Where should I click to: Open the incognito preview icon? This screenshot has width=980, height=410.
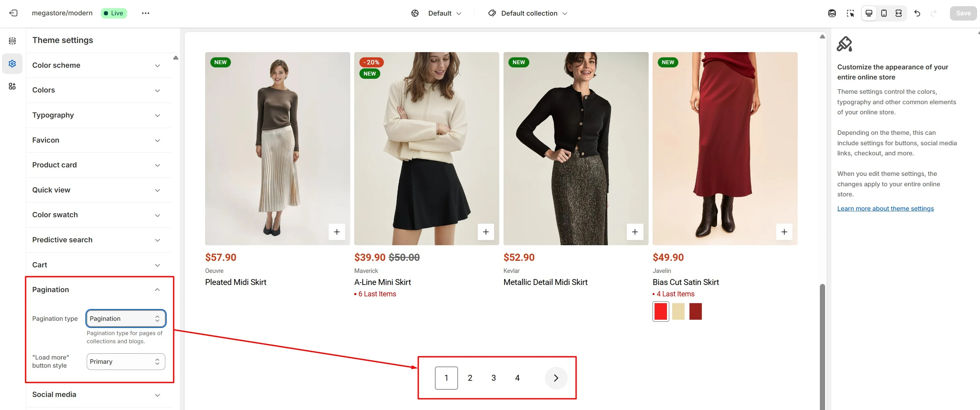point(832,13)
